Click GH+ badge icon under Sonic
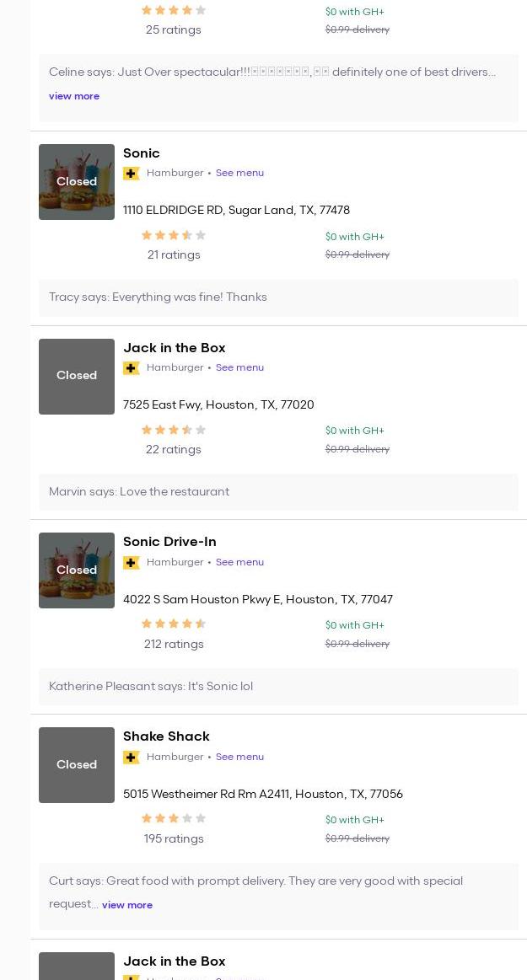Viewport: 527px width, 980px height. point(131,173)
